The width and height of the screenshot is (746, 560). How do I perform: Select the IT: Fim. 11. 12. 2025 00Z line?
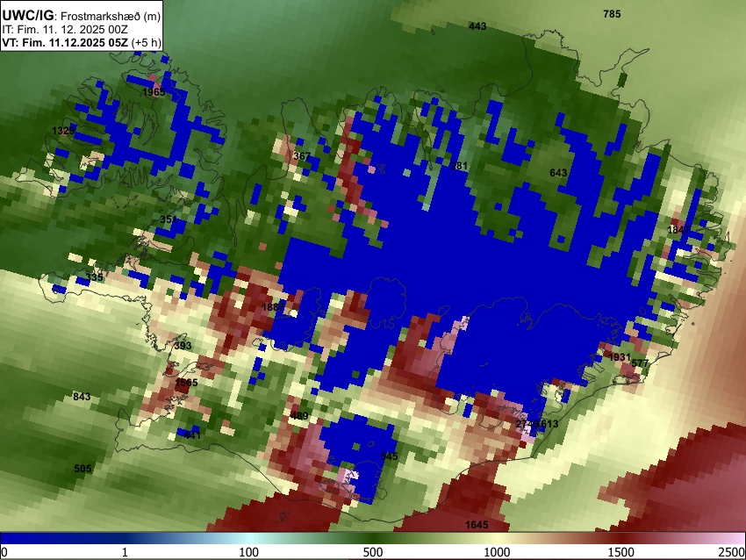pos(65,30)
